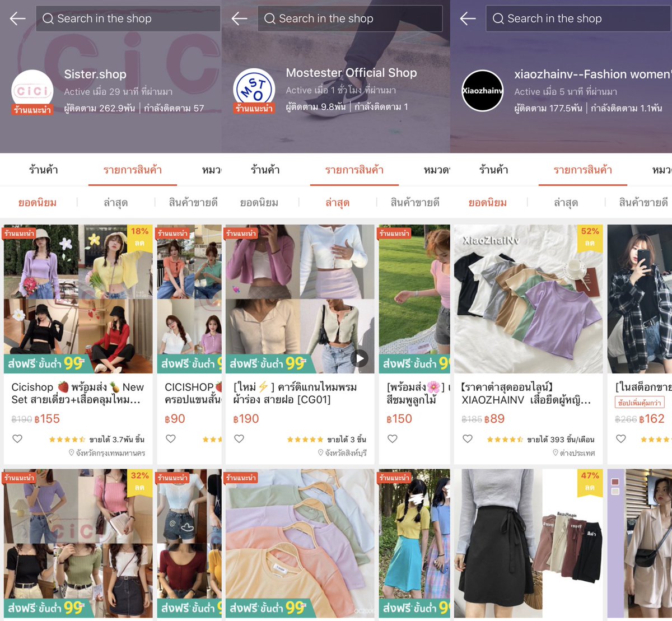The width and height of the screenshot is (672, 621).
Task: Focus search field in Mostester shop
Action: (x=350, y=18)
